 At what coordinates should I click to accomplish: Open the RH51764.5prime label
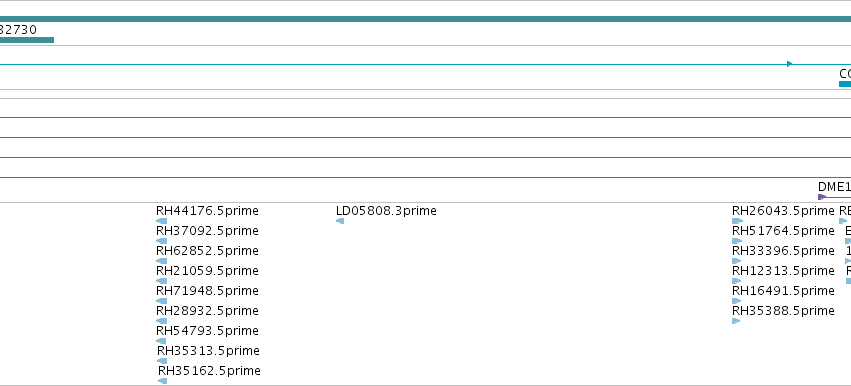click(x=783, y=231)
